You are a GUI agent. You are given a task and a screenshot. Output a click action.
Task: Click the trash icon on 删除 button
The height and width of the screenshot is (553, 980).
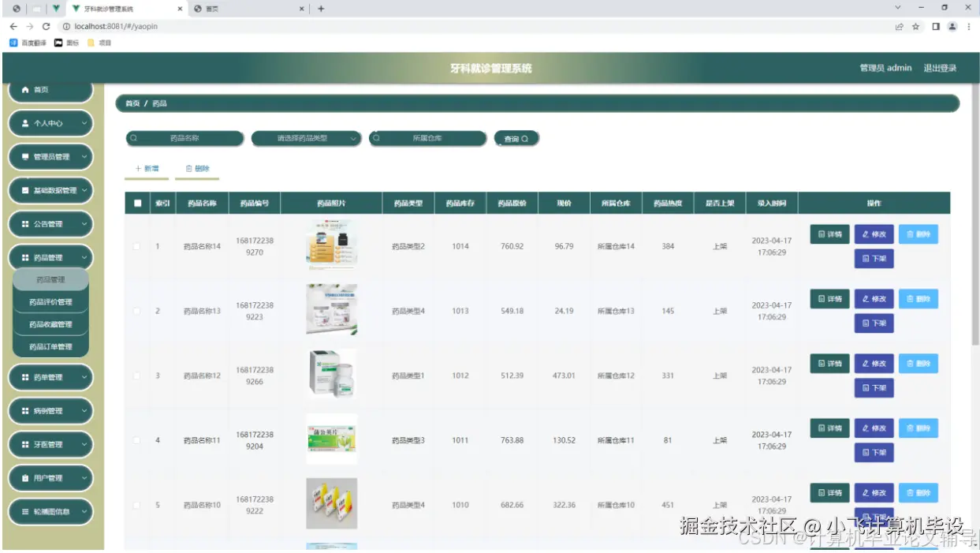click(x=188, y=168)
